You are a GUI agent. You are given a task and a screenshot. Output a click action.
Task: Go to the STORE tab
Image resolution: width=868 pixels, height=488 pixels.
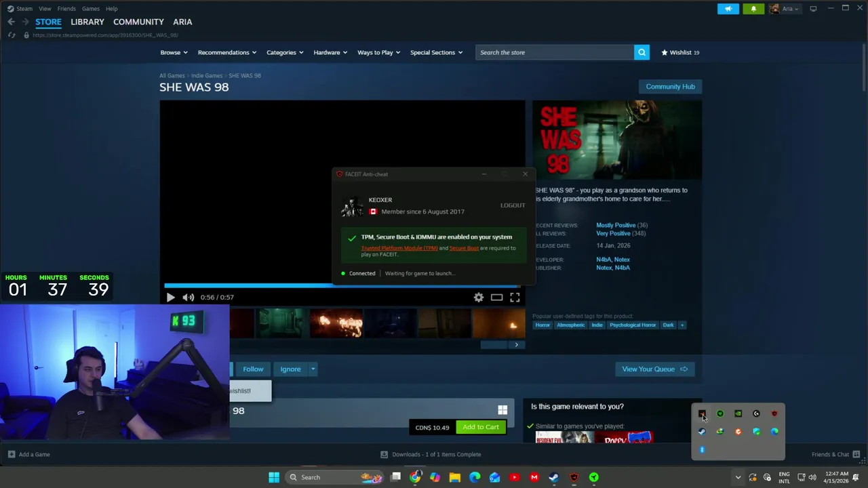(48, 22)
